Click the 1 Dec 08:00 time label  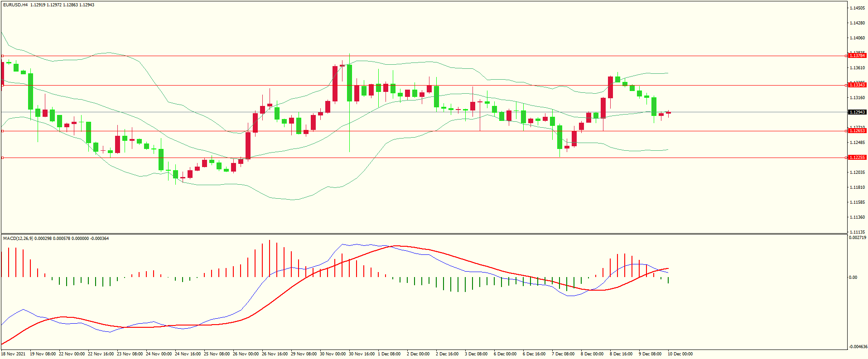[389, 354]
